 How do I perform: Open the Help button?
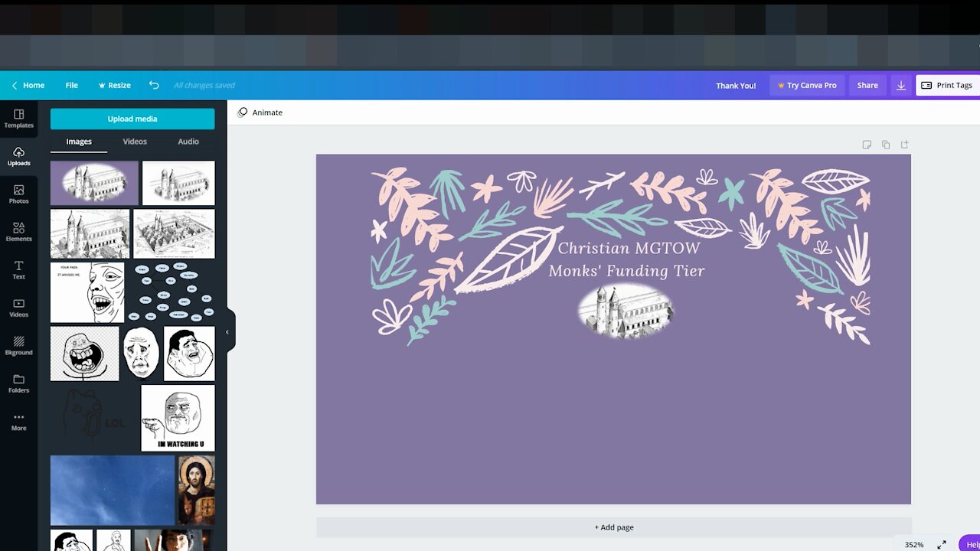970,544
